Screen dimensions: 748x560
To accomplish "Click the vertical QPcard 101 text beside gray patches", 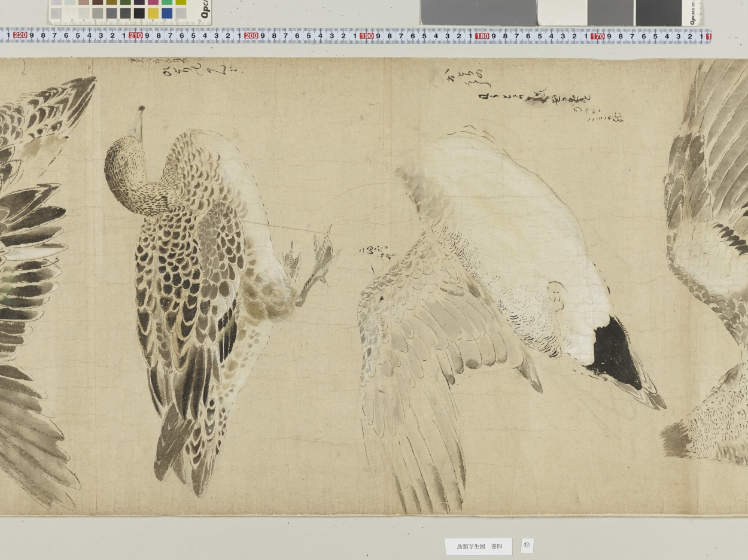I will click(692, 13).
